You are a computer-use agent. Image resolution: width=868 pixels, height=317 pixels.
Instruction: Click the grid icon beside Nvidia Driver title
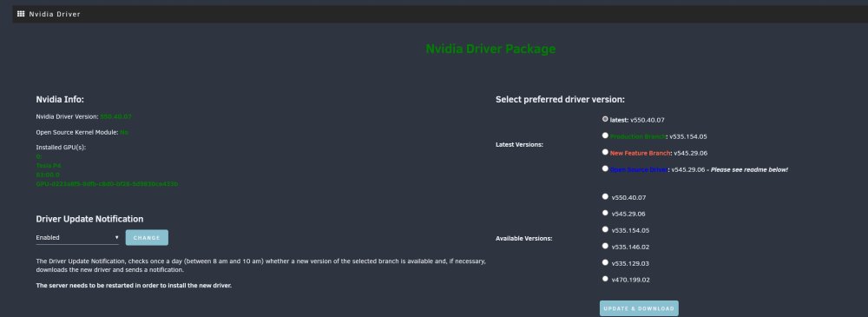click(21, 14)
